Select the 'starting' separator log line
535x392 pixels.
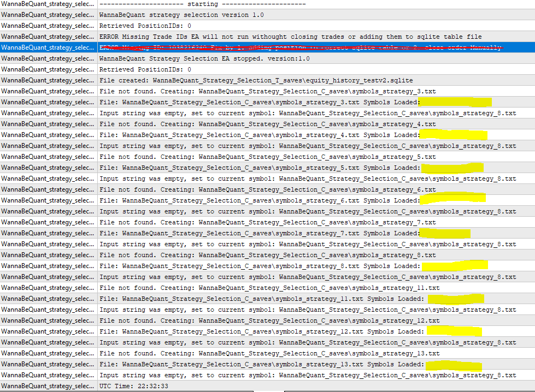coord(268,4)
